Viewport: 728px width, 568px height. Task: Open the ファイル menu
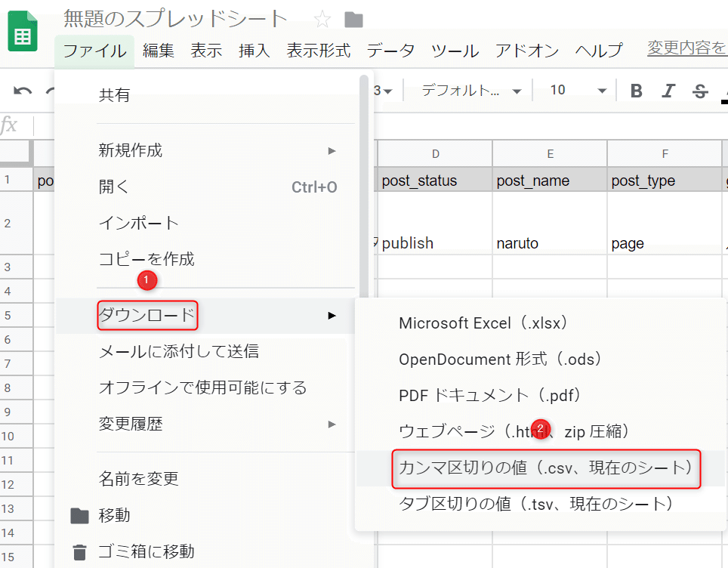pyautogui.click(x=94, y=51)
